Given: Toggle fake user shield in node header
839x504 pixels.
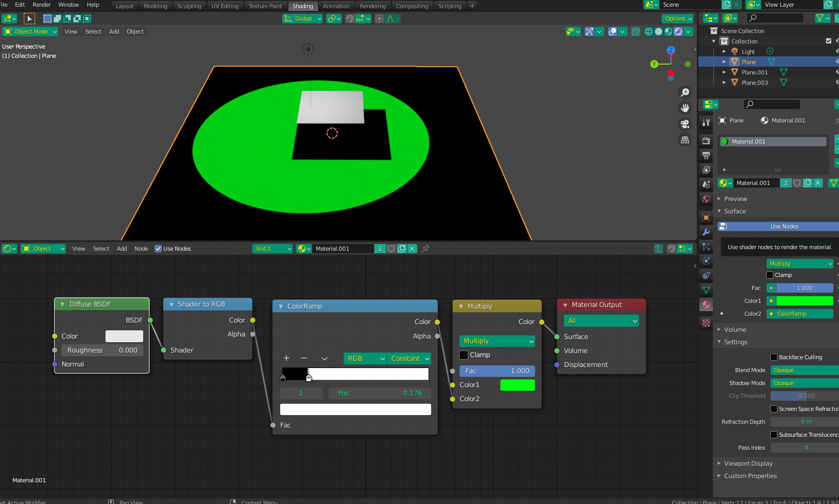Looking at the screenshot, I should click(391, 249).
